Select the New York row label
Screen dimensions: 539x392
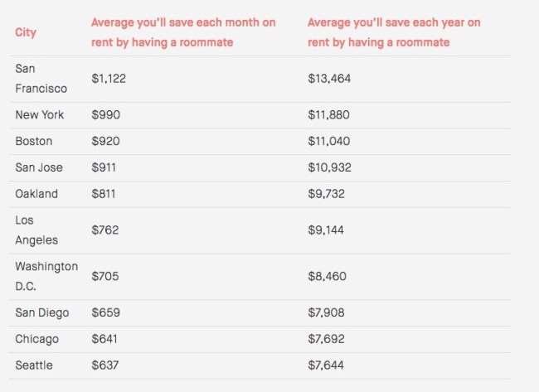tap(40, 114)
